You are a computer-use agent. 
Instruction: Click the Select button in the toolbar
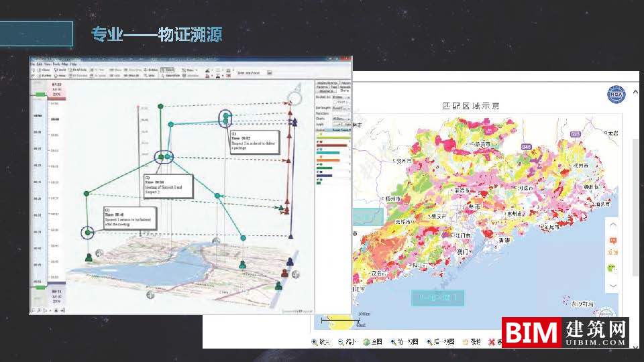coord(168,70)
